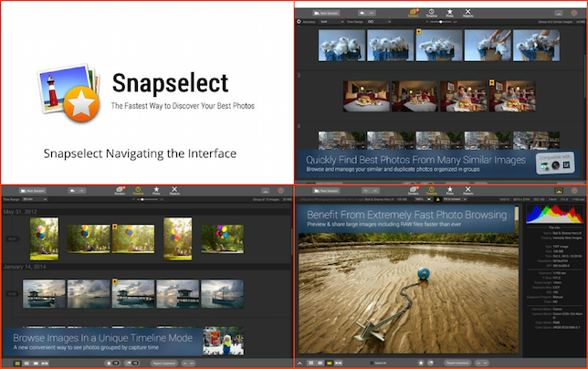The width and height of the screenshot is (588, 369).
Task: Click New Session in the kittens window
Action: (326, 13)
